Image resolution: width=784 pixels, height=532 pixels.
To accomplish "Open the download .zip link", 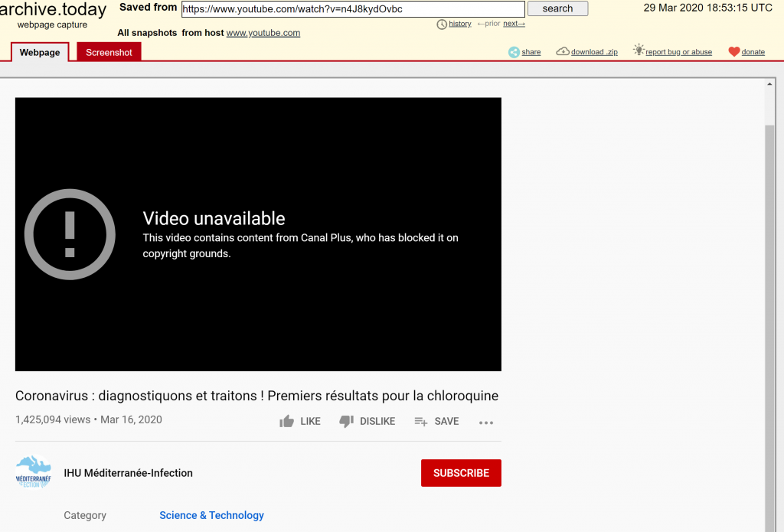I will [594, 52].
